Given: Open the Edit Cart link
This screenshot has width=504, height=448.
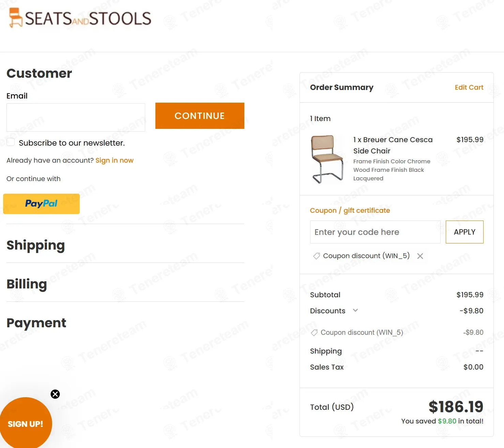Looking at the screenshot, I should tap(469, 87).
